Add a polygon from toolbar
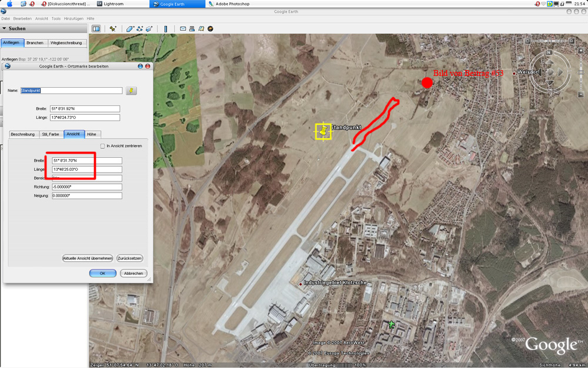 (130, 28)
